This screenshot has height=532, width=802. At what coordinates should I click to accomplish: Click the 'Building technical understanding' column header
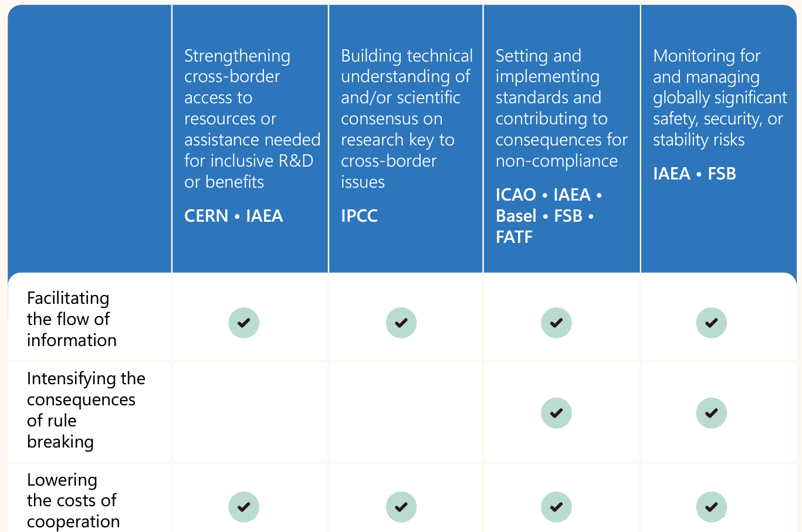(407, 118)
